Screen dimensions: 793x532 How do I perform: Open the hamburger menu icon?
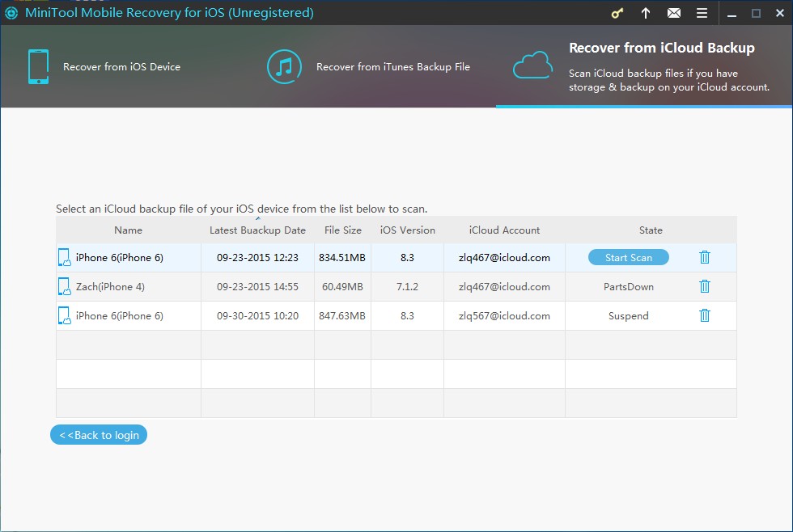[702, 13]
